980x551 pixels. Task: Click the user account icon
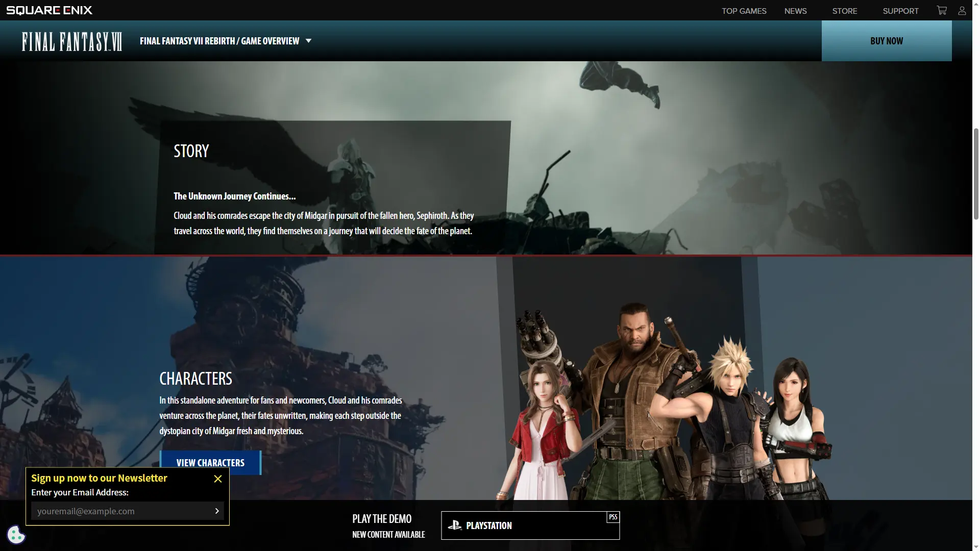pos(962,10)
